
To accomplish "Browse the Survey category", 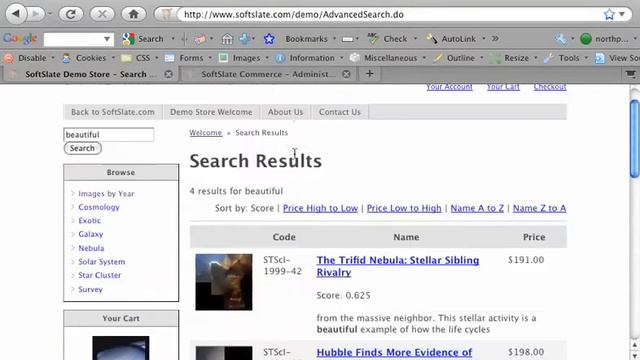I will click(x=90, y=289).
